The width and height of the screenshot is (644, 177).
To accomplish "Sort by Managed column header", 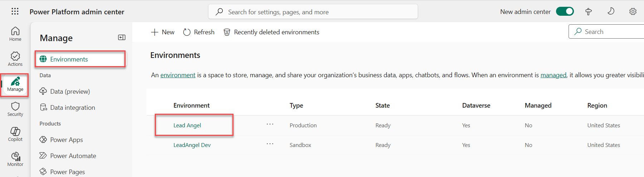I will point(538,105).
